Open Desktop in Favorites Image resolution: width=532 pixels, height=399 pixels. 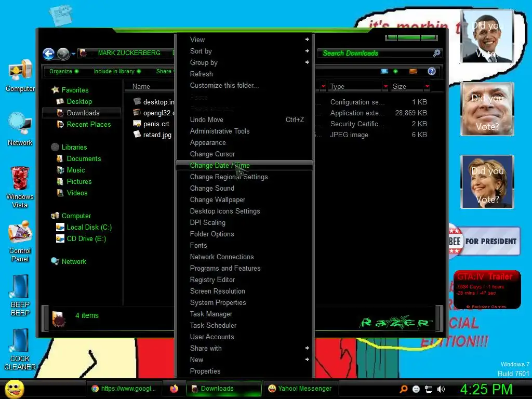(x=79, y=101)
